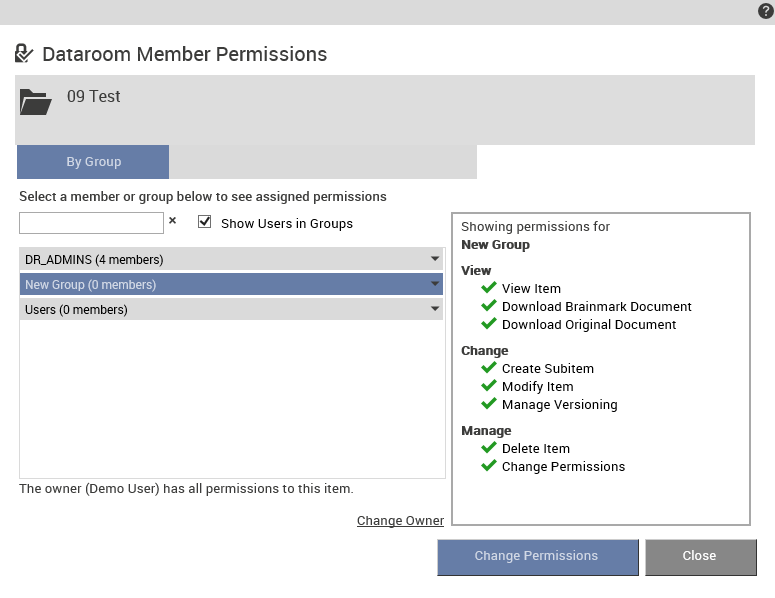Select the Users (0 members) row
This screenshot has height=598, width=775.
(x=231, y=309)
